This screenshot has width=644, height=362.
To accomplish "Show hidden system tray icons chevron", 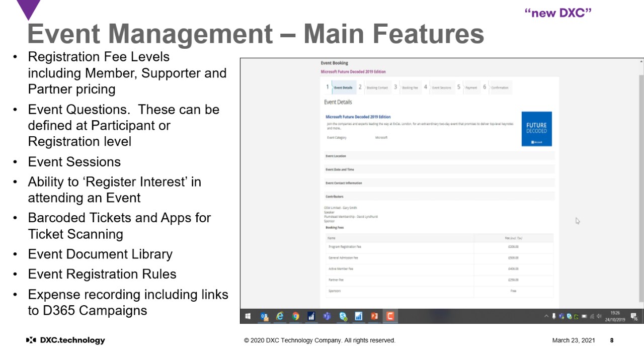I will 546,316.
